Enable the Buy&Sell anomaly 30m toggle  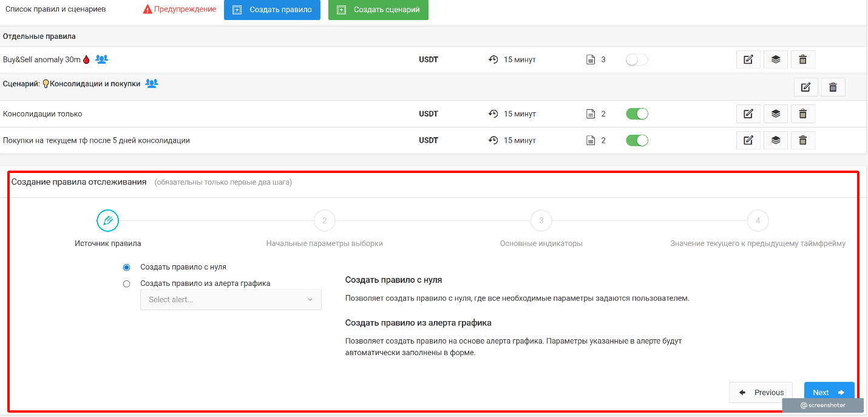coord(637,59)
